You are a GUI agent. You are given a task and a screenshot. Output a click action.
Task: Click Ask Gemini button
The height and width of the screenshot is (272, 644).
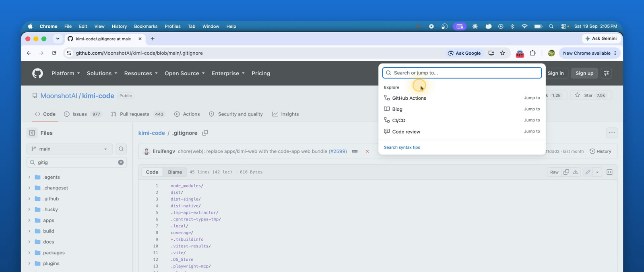click(601, 39)
